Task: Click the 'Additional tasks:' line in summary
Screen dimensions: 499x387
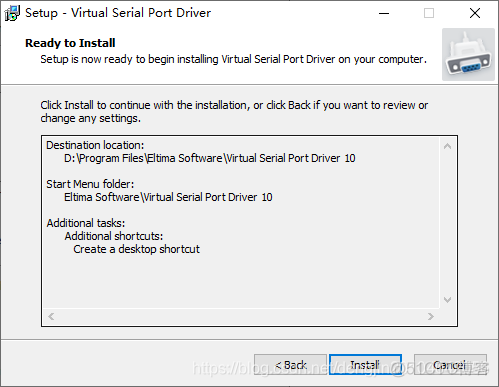Action: coord(86,223)
